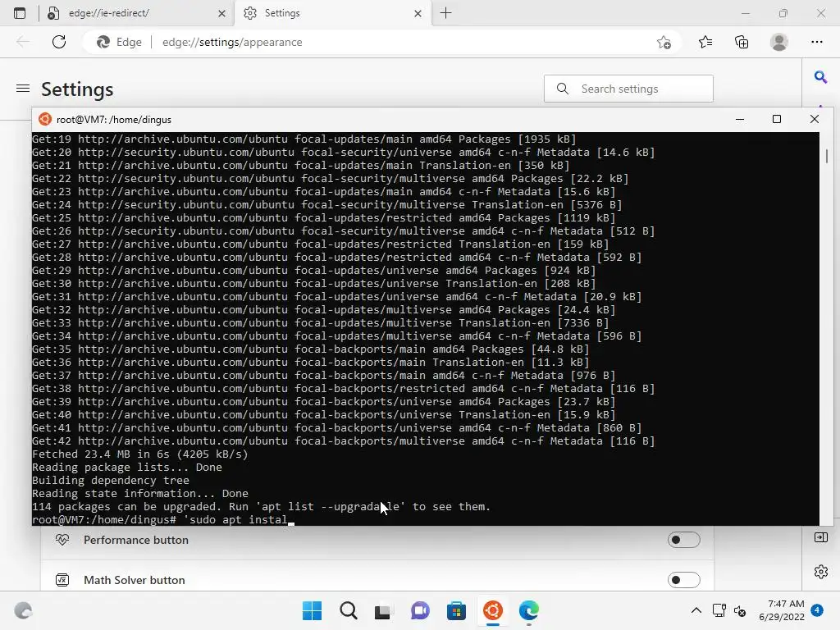The height and width of the screenshot is (630, 840).
Task: Open the profile avatar icon
Action: [x=779, y=42]
